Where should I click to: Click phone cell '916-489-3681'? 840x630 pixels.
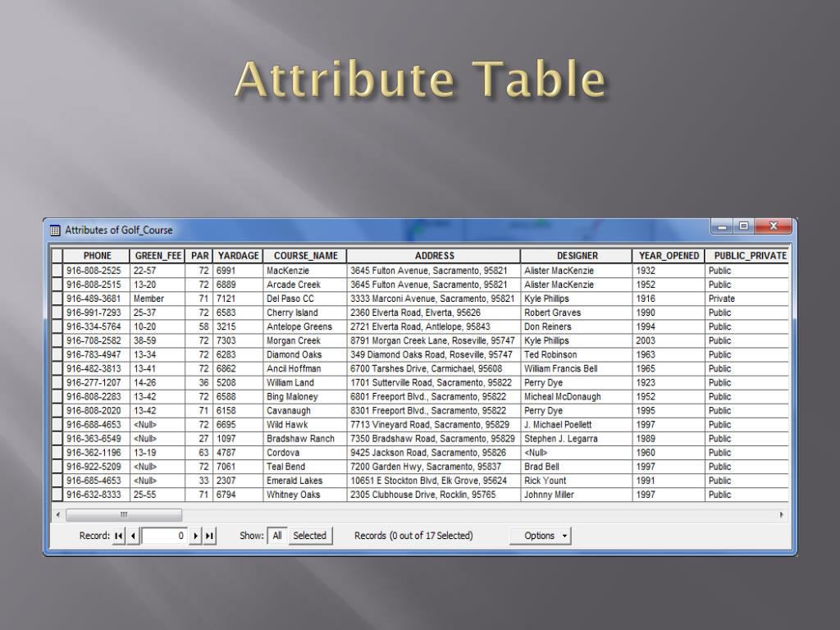(97, 299)
